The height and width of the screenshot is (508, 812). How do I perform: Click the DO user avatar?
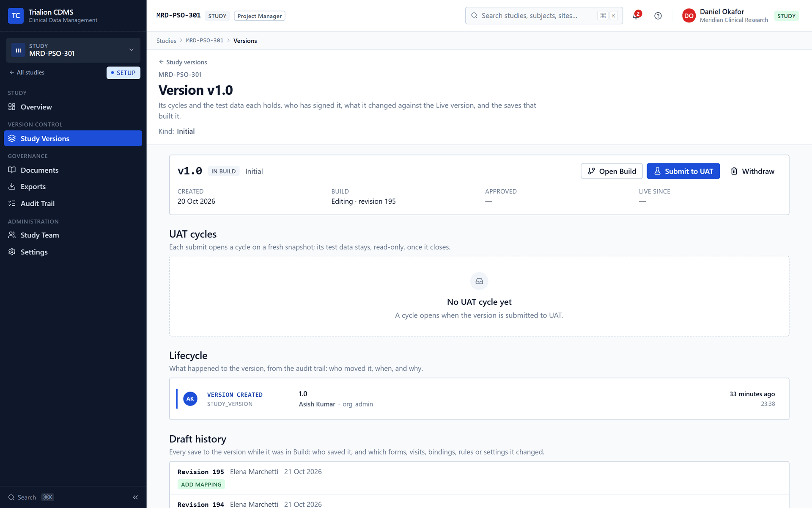coord(689,16)
